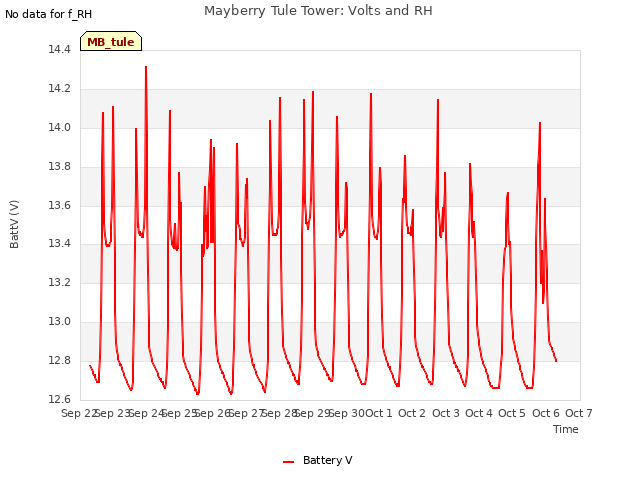Click the 13.0 y-axis tick label

59,322
